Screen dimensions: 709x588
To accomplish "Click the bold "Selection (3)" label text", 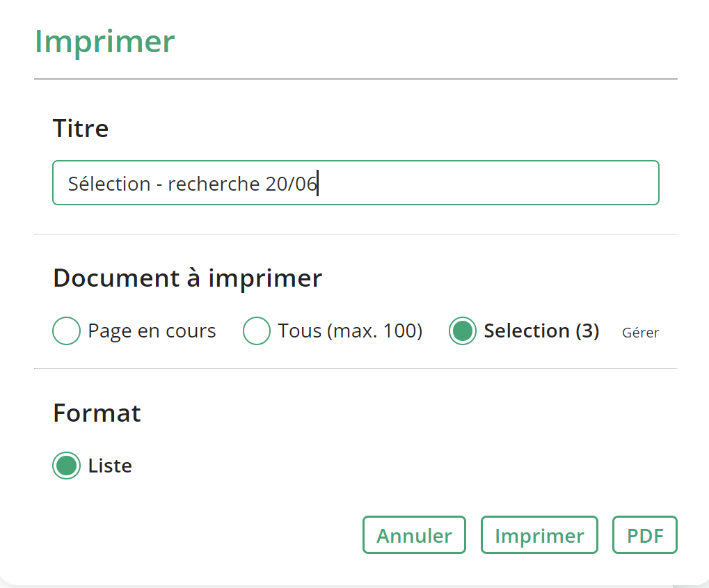I will tap(541, 331).
